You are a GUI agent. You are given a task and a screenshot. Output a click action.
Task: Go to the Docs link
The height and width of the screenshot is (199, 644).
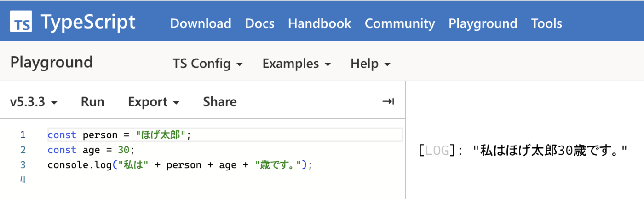pyautogui.click(x=260, y=23)
